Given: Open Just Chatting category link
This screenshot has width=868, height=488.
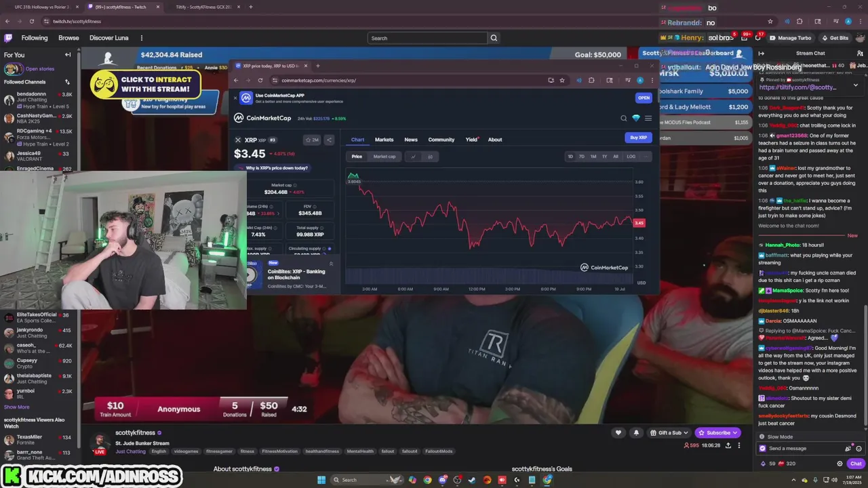Looking at the screenshot, I should 130,451.
